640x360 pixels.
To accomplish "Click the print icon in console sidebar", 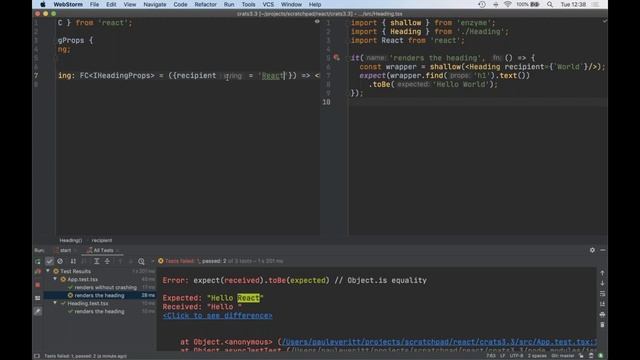I will 602,315.
